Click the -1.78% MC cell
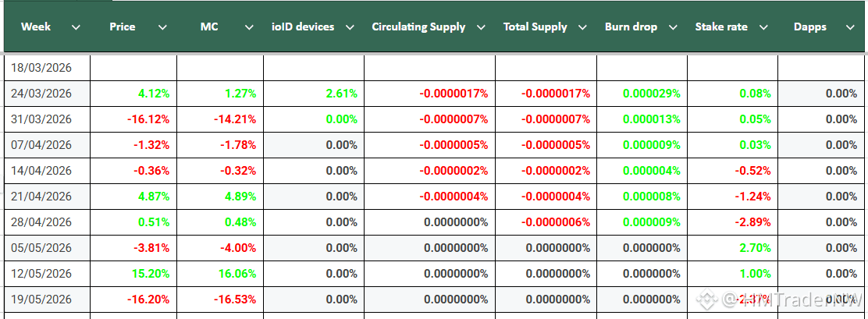868x319 pixels. (220, 145)
